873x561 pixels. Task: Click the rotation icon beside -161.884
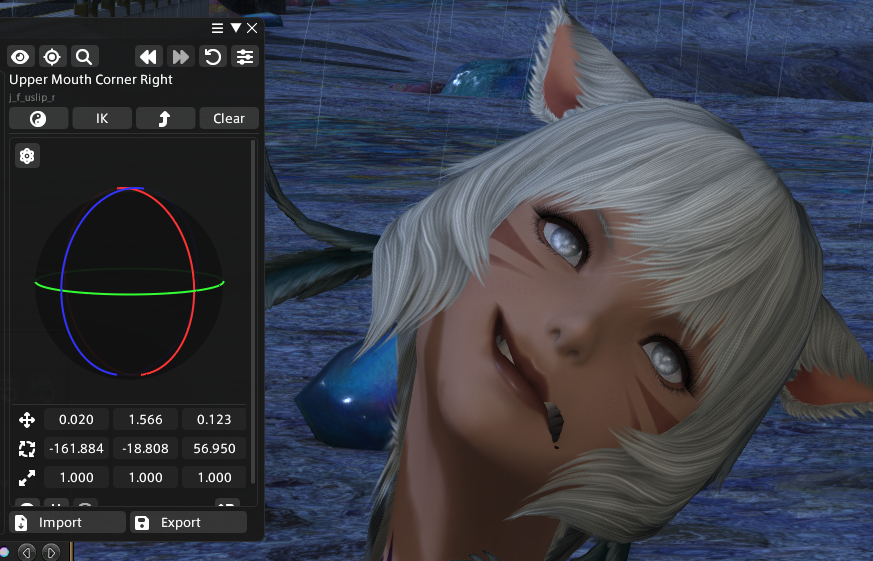pos(27,449)
